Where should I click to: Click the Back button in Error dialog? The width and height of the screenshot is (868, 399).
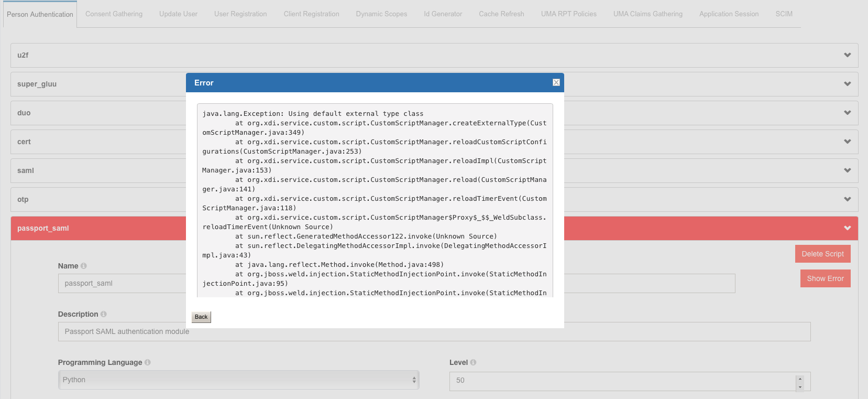[201, 317]
